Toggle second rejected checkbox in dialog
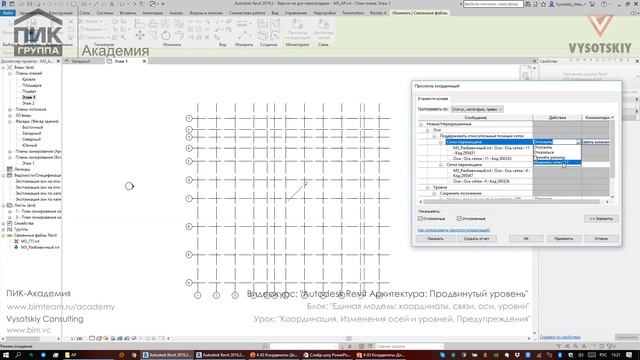 tap(459, 219)
